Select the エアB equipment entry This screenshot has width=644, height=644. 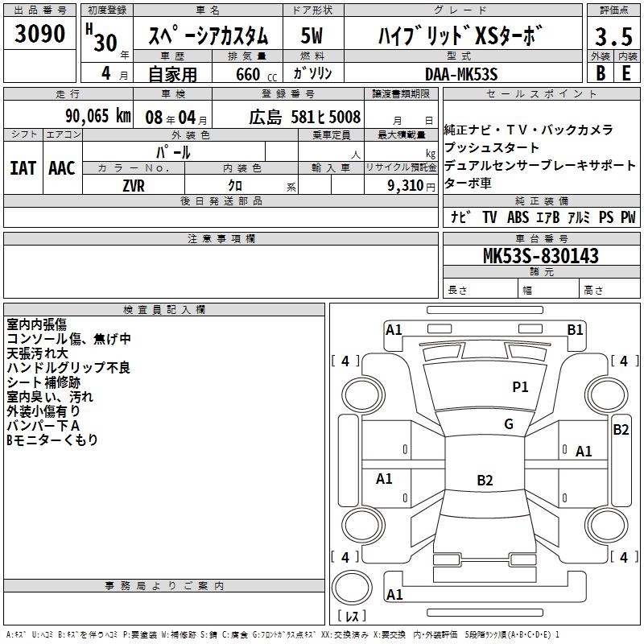(x=548, y=217)
